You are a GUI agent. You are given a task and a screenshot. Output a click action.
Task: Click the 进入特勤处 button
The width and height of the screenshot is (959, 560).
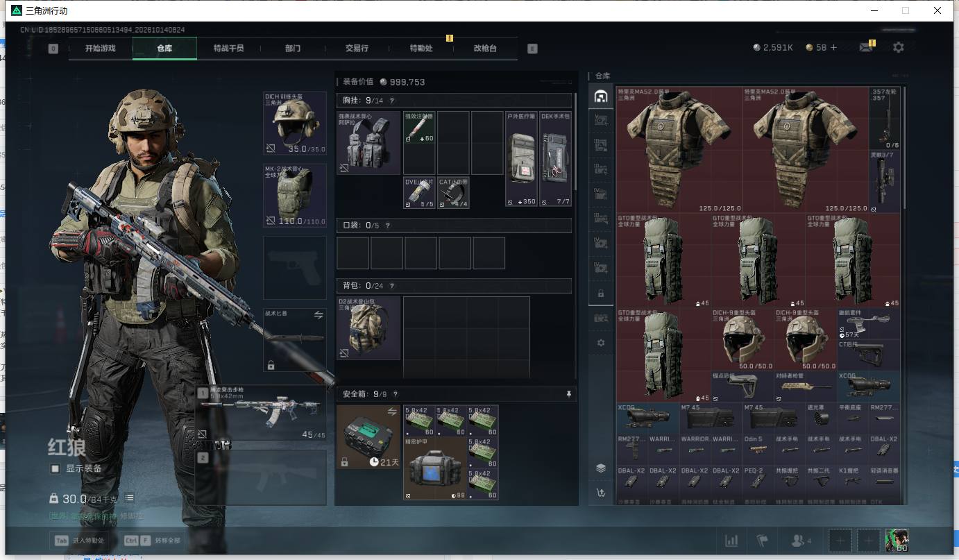79,540
